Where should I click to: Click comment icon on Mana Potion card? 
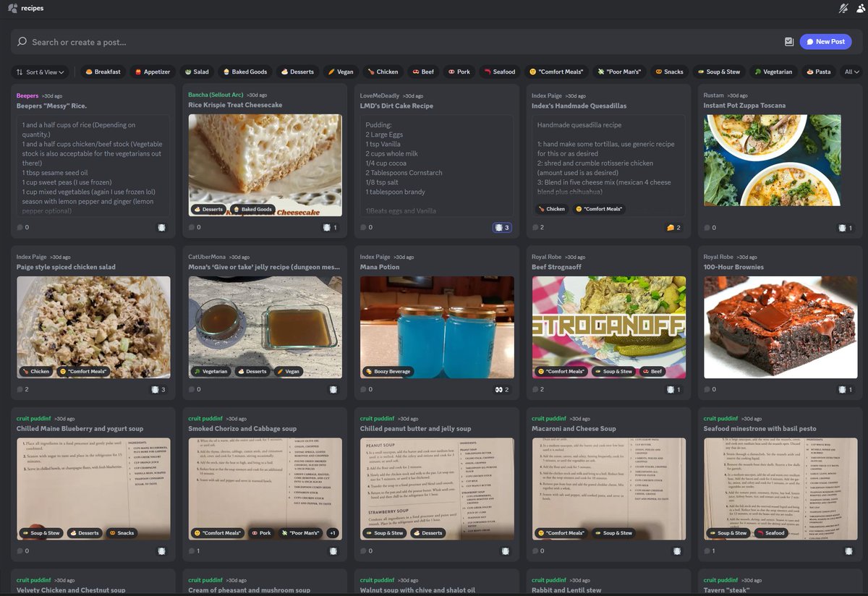pos(364,389)
